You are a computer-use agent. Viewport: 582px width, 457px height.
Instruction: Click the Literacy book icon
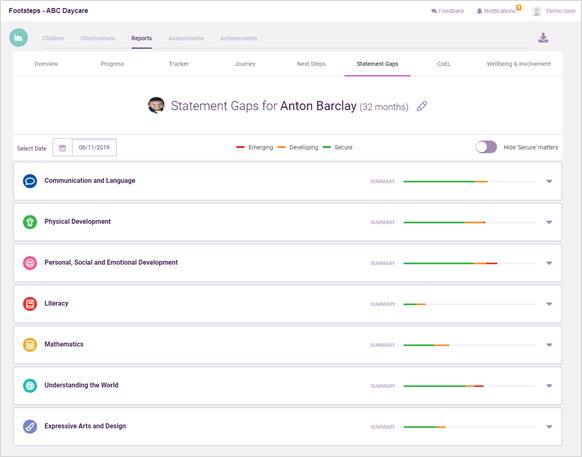(30, 304)
